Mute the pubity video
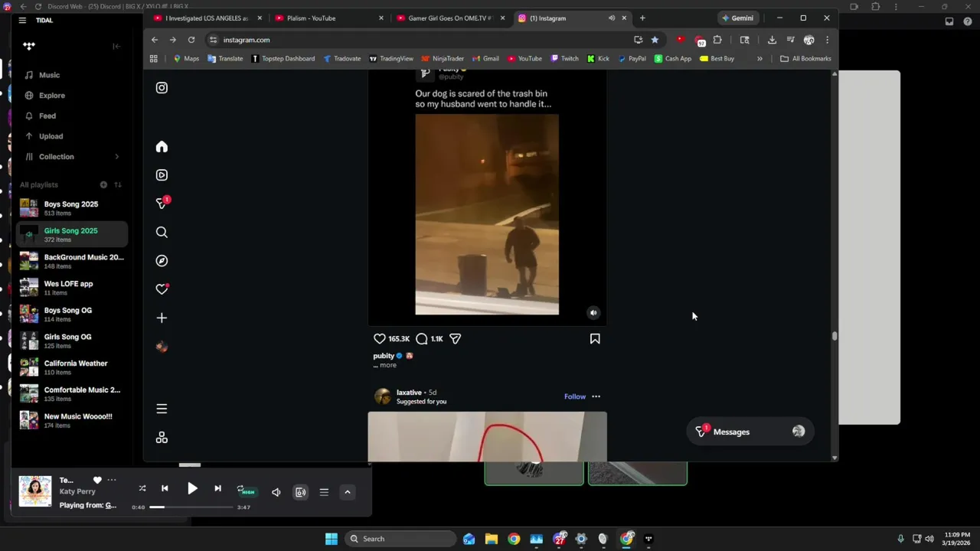This screenshot has width=980, height=551. click(593, 312)
